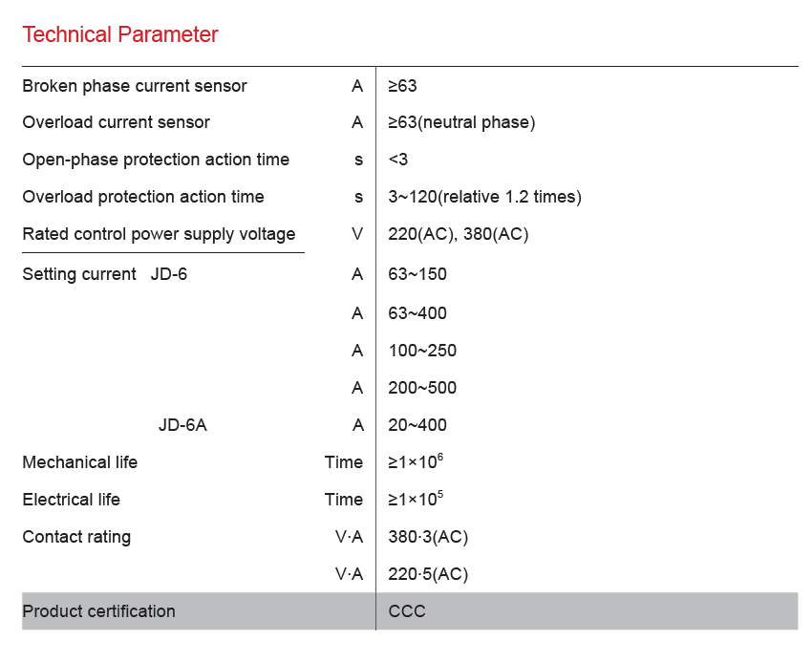Select the 20~400 current range value
Image resolution: width=812 pixels, height=663 pixels.
coord(417,425)
